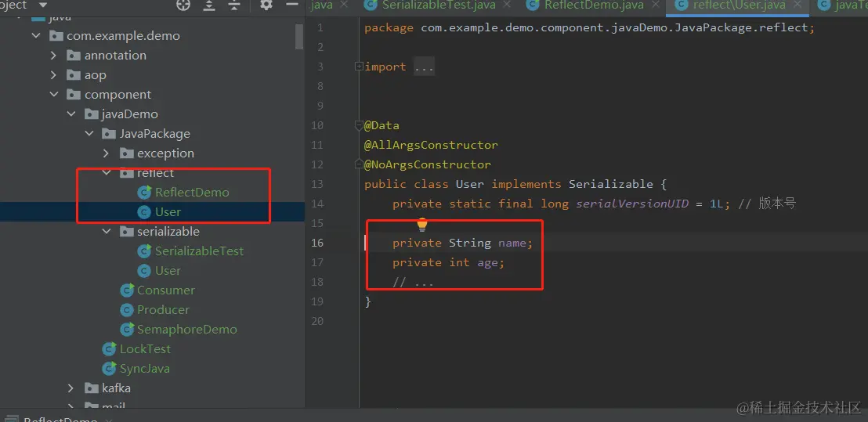Click the fold marker beside @NoArgsConstructor

tap(359, 164)
